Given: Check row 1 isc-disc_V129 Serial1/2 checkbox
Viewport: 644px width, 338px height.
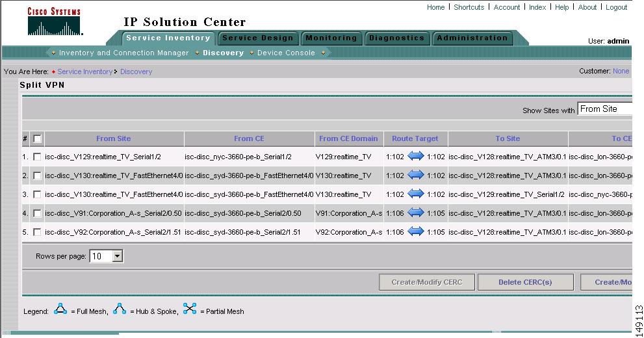Looking at the screenshot, I should (x=37, y=157).
